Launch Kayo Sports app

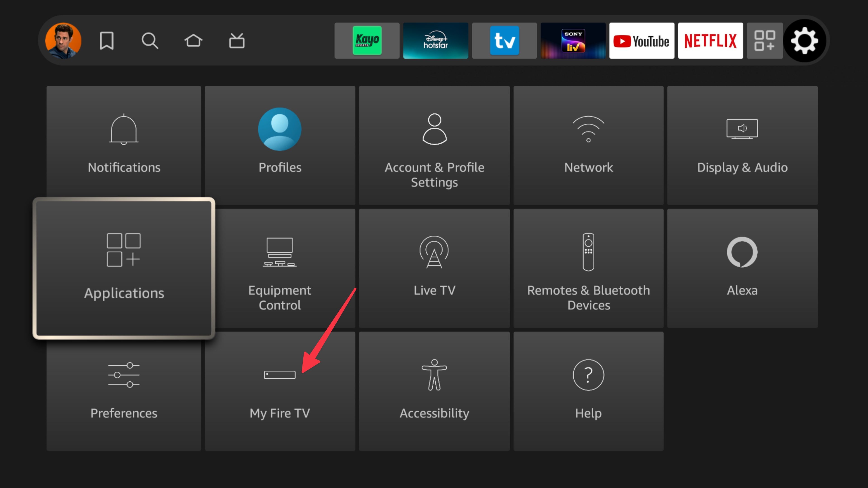[366, 40]
